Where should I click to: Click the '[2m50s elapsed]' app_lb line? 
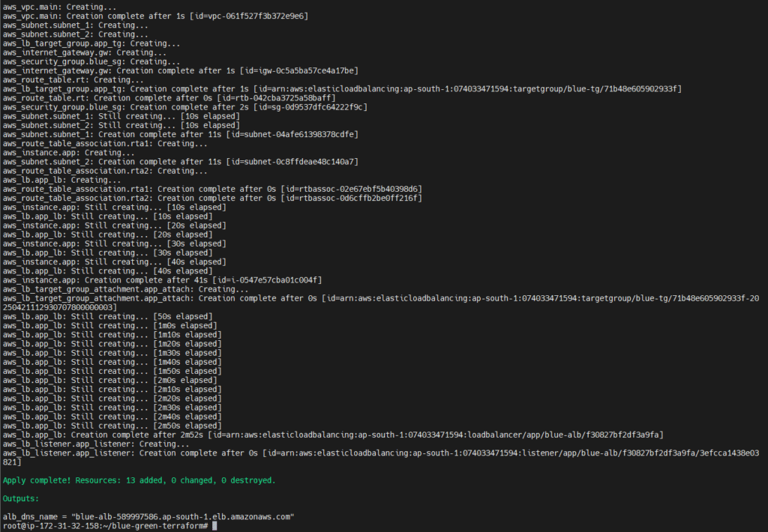tap(112, 426)
